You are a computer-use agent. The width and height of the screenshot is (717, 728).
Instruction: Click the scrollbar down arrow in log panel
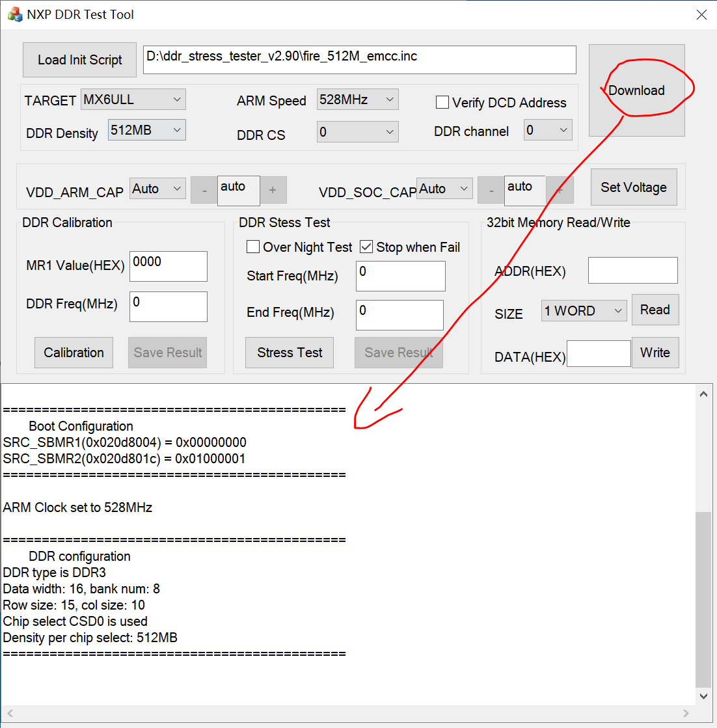click(x=703, y=695)
